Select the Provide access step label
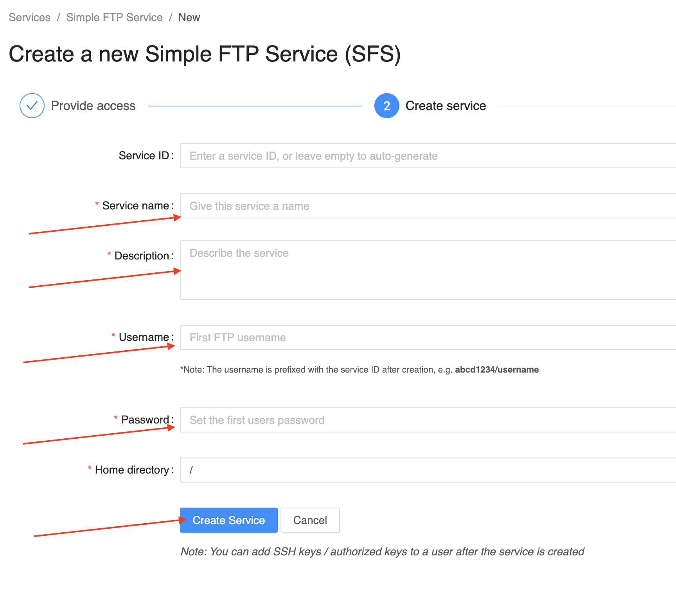Viewport: 676px width, 616px height. [x=93, y=106]
